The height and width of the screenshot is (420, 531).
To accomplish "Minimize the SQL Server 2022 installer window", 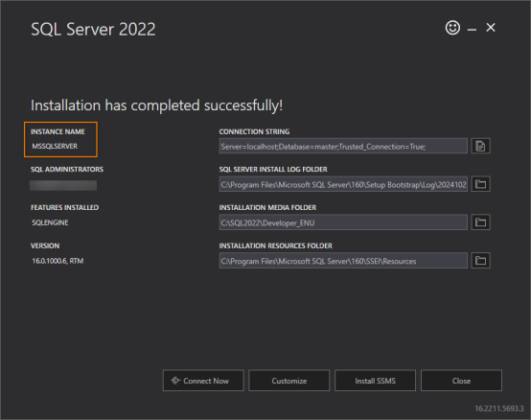I will point(472,30).
